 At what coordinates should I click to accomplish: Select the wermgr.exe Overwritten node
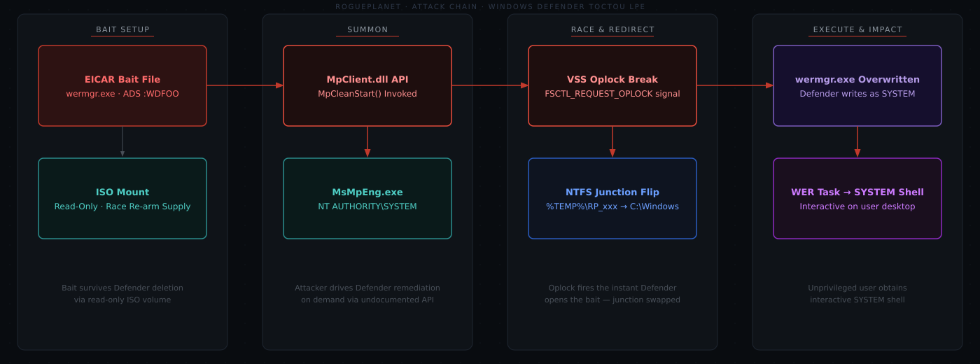(857, 85)
